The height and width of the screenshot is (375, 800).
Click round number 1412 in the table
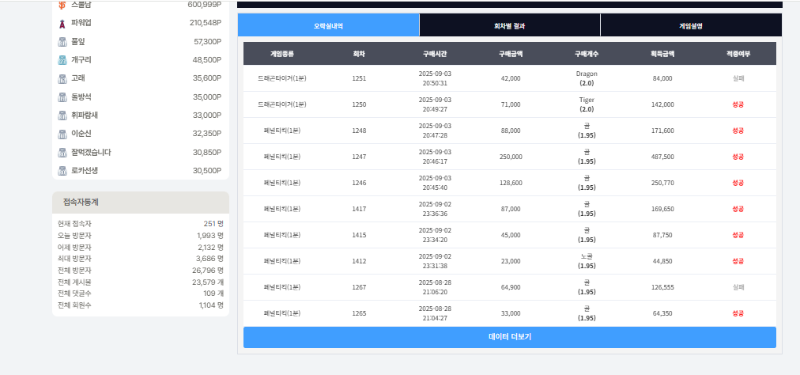click(359, 261)
